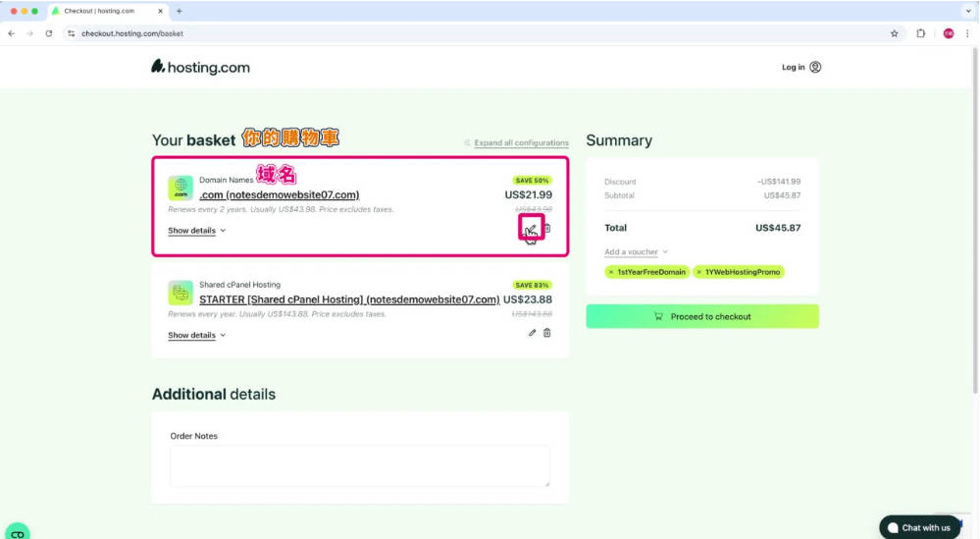
Task: Click the green widget at bottom left
Action: point(17,531)
